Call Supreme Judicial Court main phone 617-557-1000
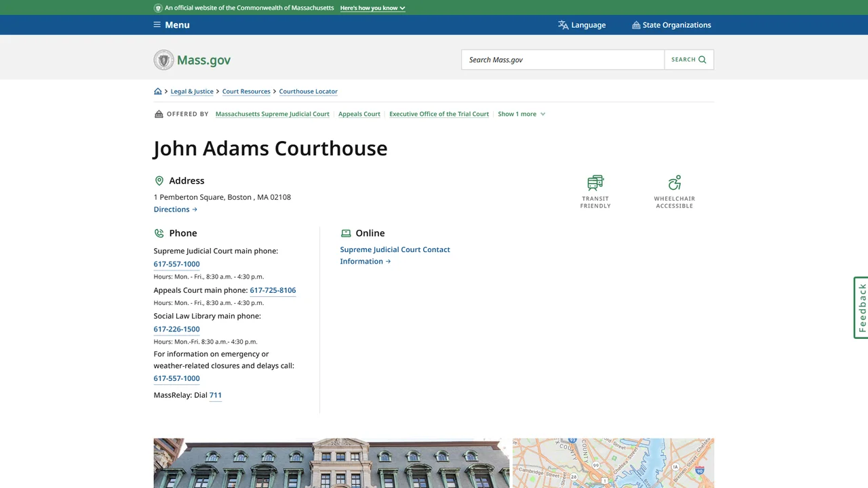868x488 pixels. point(176,264)
